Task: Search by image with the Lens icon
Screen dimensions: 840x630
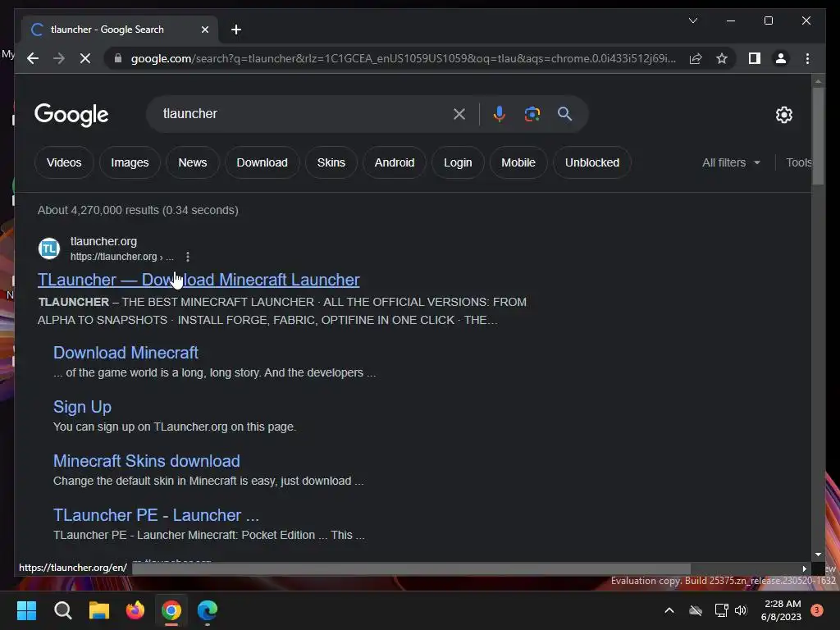Action: [x=532, y=113]
